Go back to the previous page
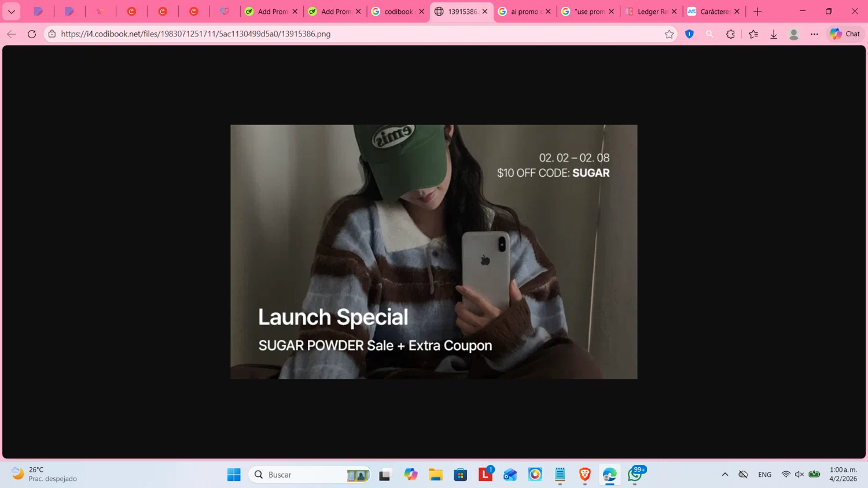Image resolution: width=868 pixels, height=488 pixels. [x=12, y=34]
